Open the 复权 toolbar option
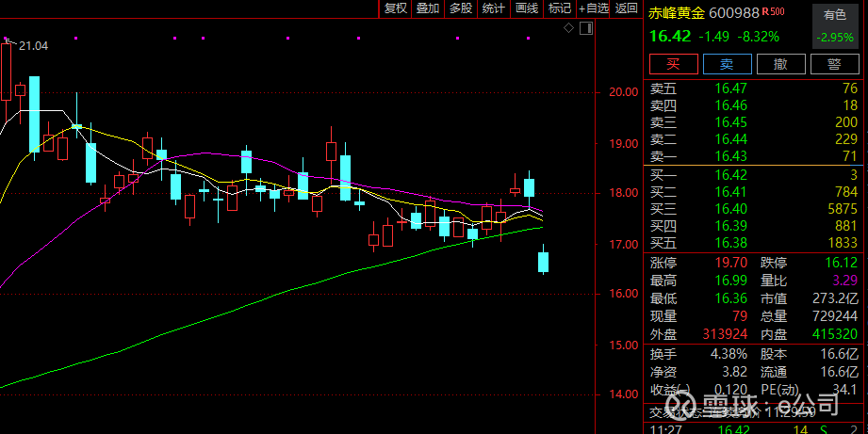868x434 pixels. (x=395, y=8)
